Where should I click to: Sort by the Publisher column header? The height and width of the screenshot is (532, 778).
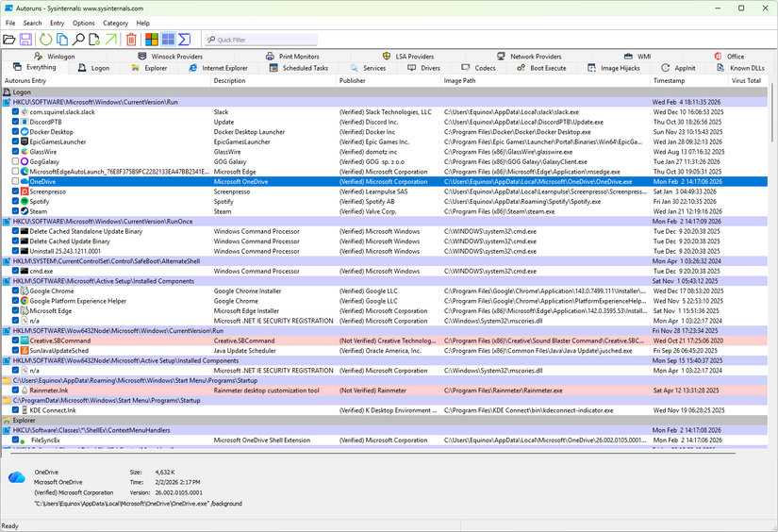(353, 81)
